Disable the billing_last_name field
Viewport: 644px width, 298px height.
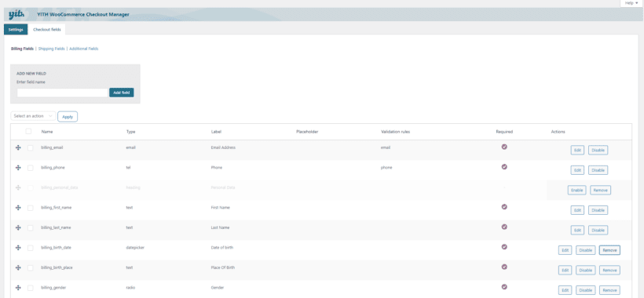point(598,231)
